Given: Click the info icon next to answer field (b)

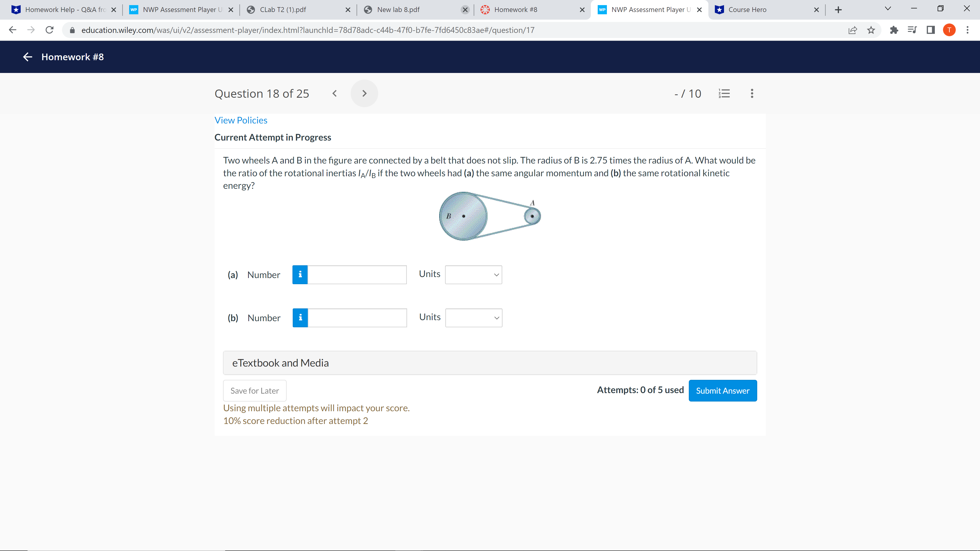Looking at the screenshot, I should tap(300, 318).
